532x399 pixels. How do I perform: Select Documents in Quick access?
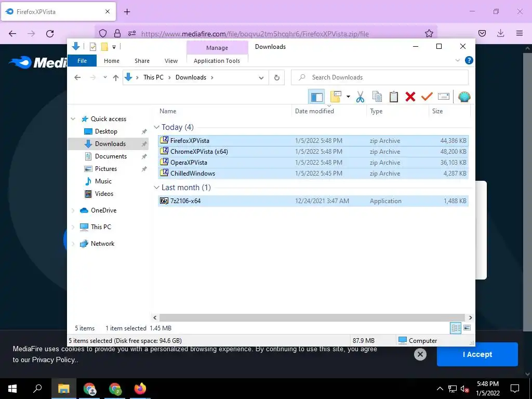[x=111, y=156]
